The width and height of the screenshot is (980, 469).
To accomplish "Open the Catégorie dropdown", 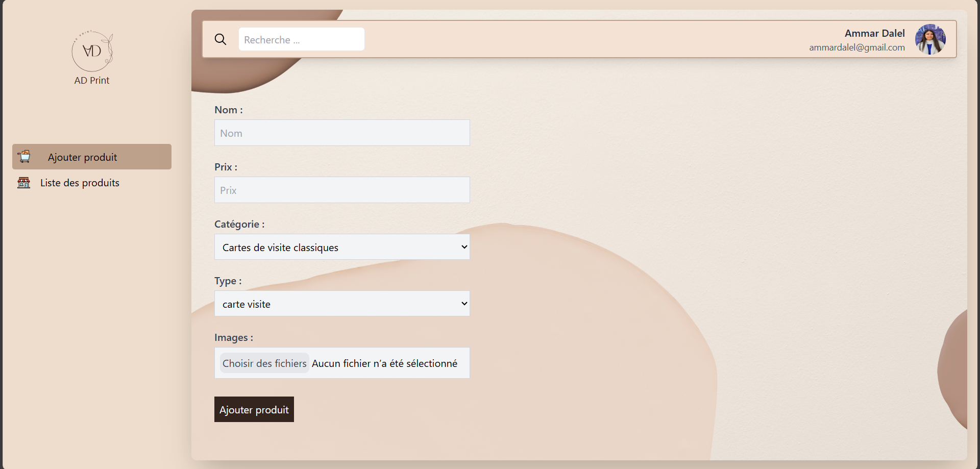I will pyautogui.click(x=342, y=247).
